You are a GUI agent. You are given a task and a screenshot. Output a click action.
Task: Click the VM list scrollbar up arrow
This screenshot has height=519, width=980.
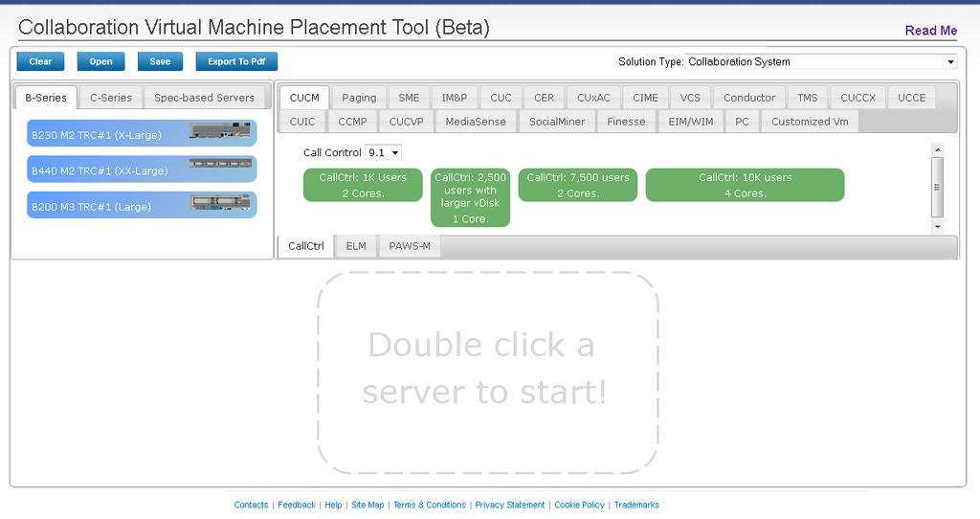point(938,150)
